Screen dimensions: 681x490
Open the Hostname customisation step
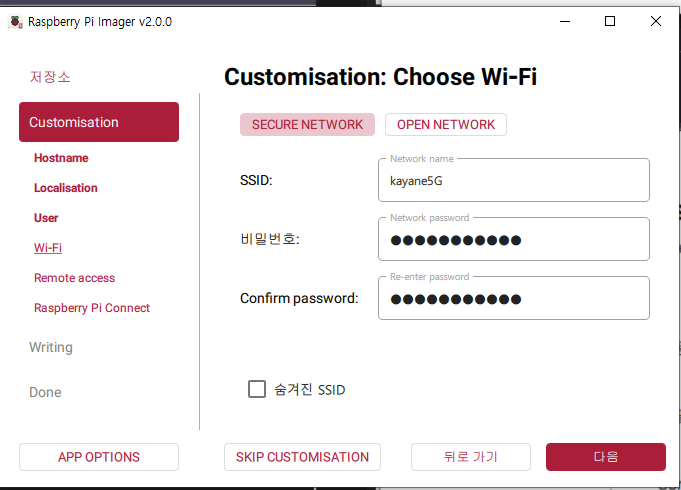click(x=61, y=158)
